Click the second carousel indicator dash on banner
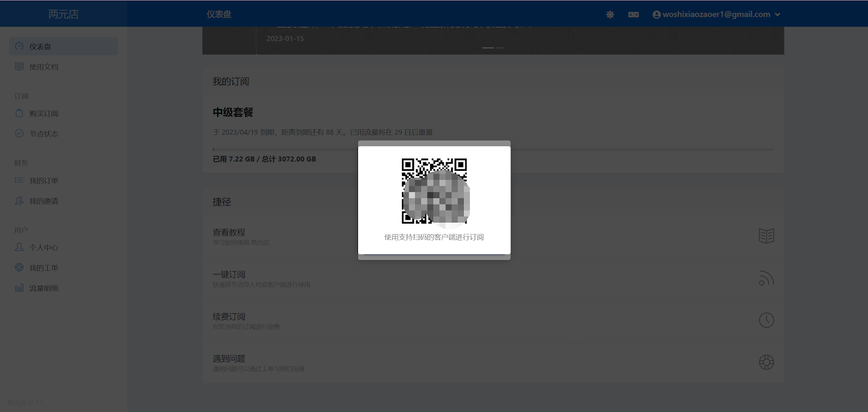Screen dimensions: 868x412 click(500, 48)
